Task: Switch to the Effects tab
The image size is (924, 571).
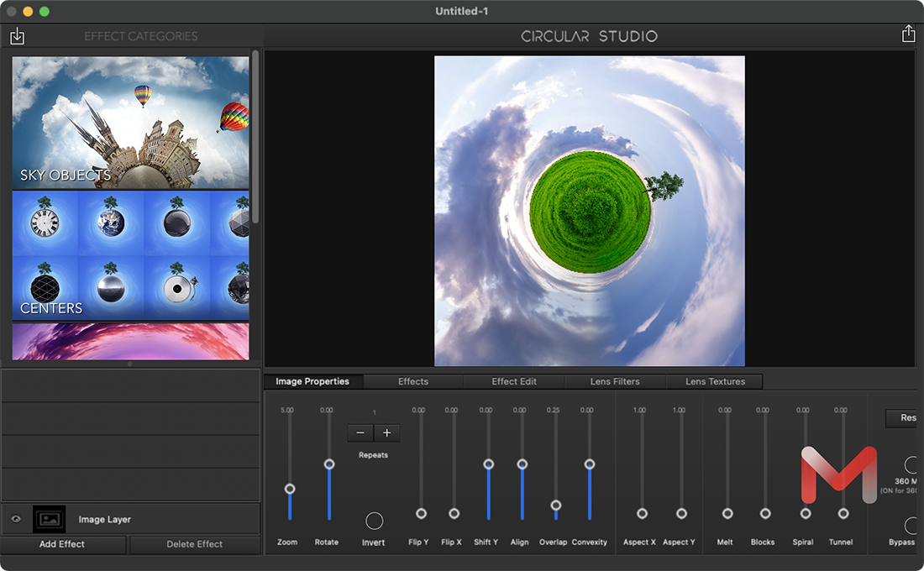Action: click(413, 381)
